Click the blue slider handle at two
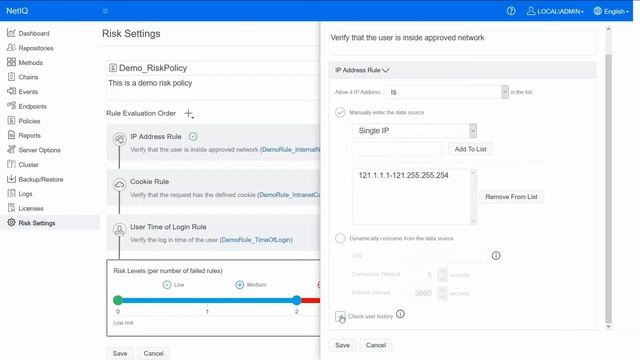Image resolution: width=640 pixels, height=360 pixels. pos(297,300)
